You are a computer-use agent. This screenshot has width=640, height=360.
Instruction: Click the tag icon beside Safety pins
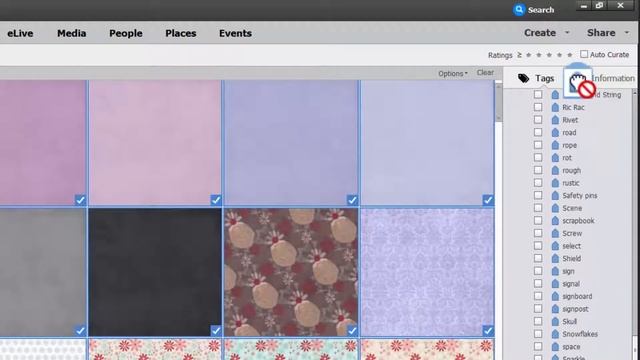pos(555,196)
